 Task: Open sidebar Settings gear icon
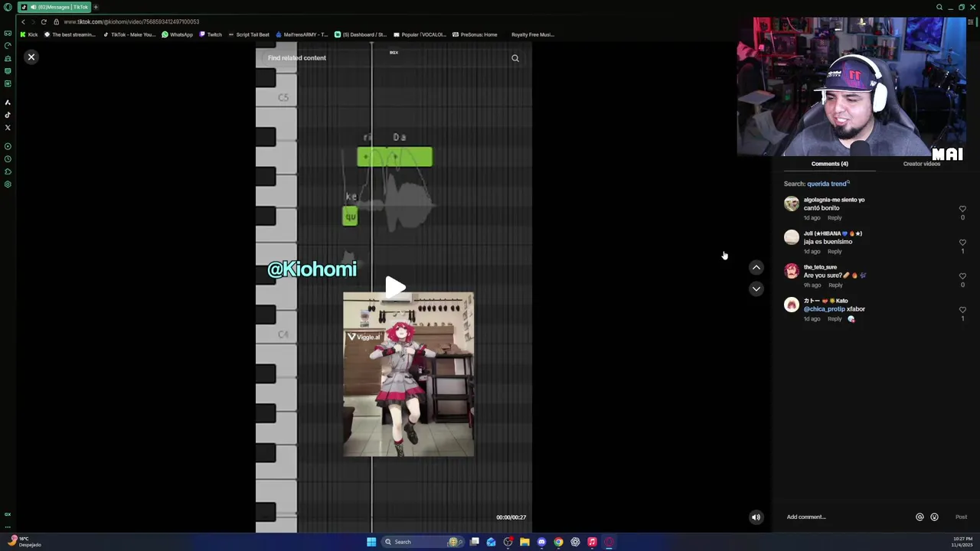8,184
